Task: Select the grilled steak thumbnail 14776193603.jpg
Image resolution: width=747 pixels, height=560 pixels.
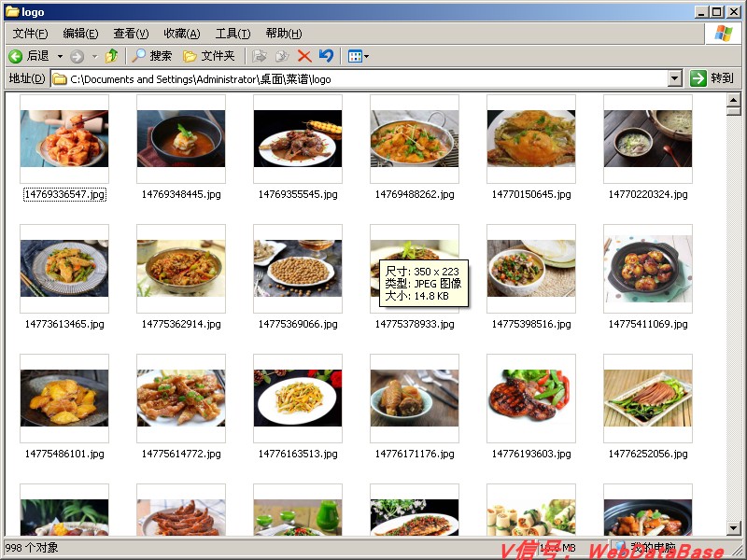Action: 531,399
